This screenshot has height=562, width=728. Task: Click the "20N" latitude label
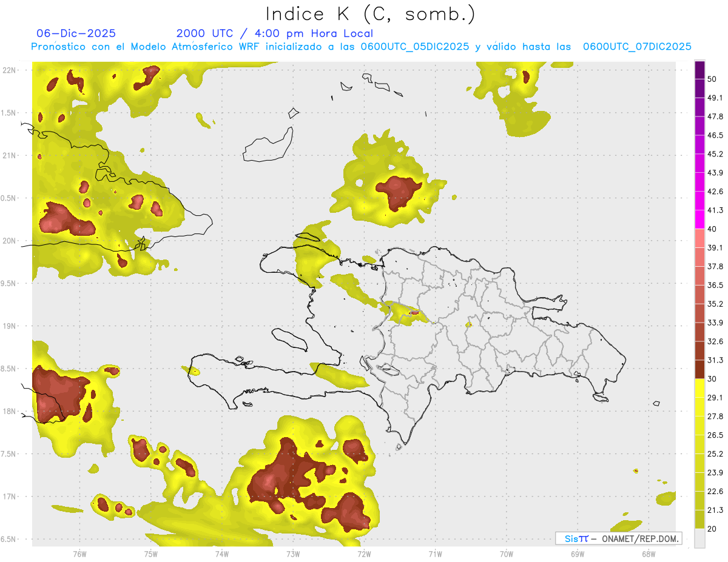(10, 241)
